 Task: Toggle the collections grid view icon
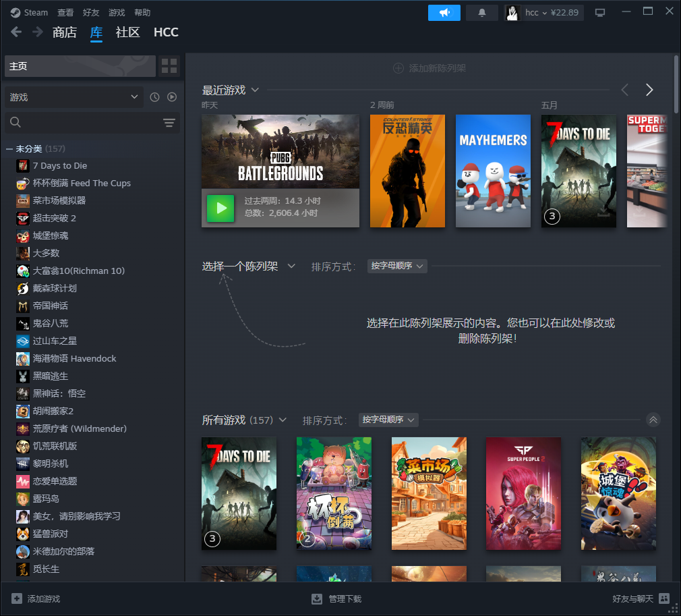pyautogui.click(x=169, y=66)
